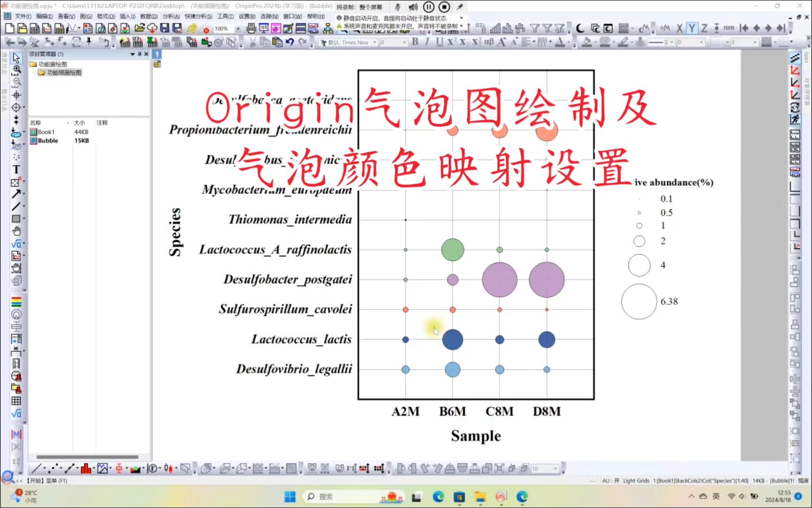Select the pointer selection tool
The height and width of the screenshot is (508, 812).
pos(16,57)
